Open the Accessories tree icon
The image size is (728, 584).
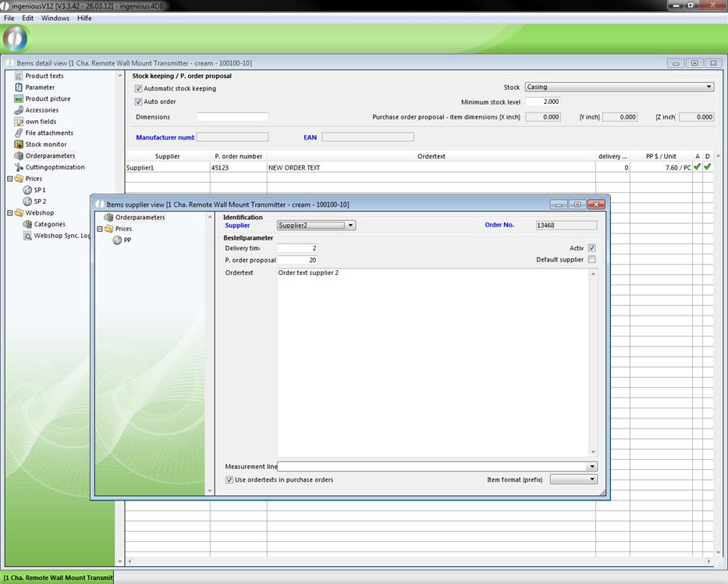coord(20,110)
